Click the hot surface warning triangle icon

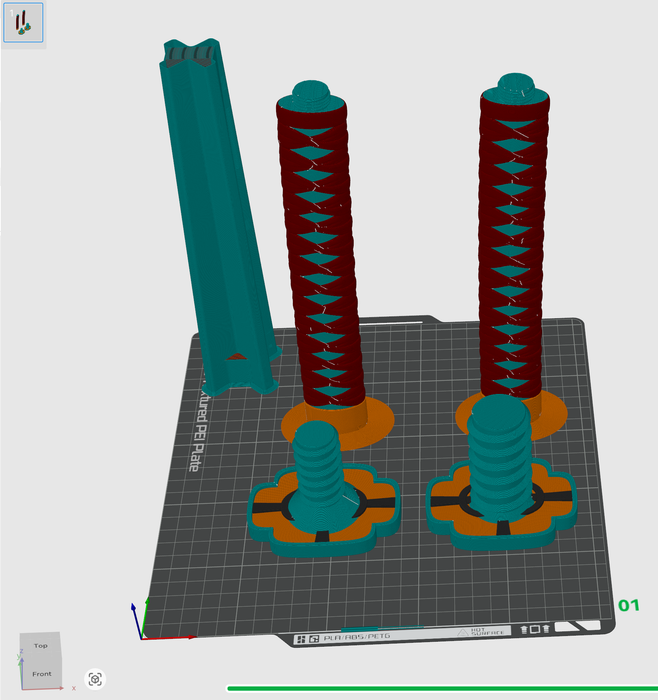(462, 633)
